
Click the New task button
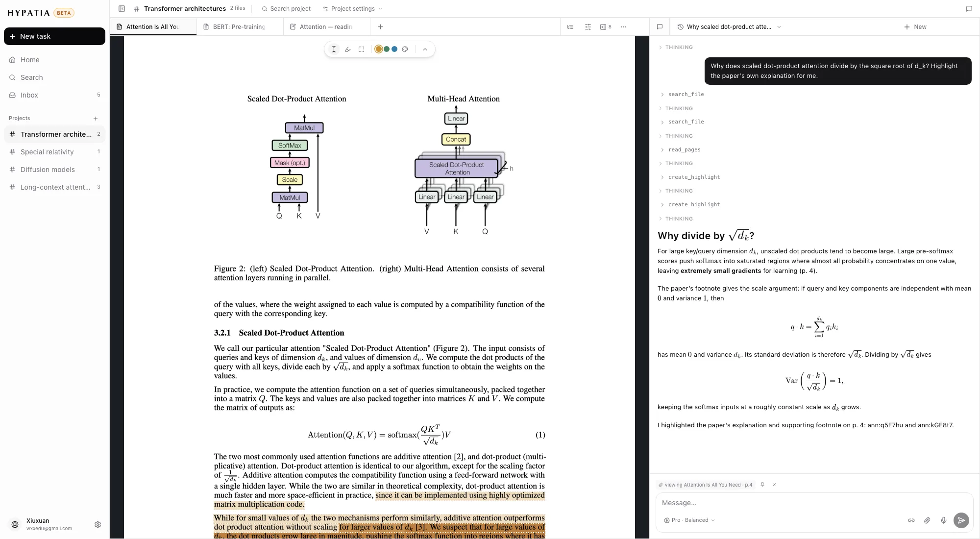pyautogui.click(x=54, y=36)
